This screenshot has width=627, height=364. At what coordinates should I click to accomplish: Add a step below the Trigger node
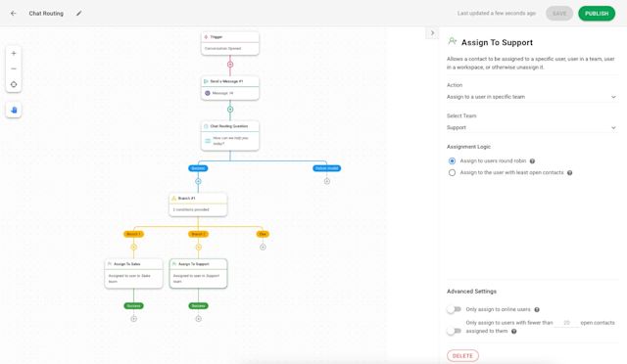230,65
